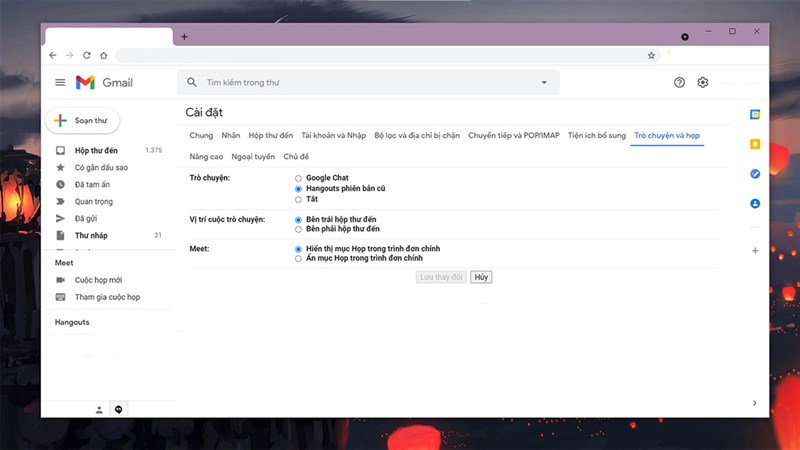The width and height of the screenshot is (800, 450).
Task: Open Google Tasks side panel icon
Action: (755, 173)
